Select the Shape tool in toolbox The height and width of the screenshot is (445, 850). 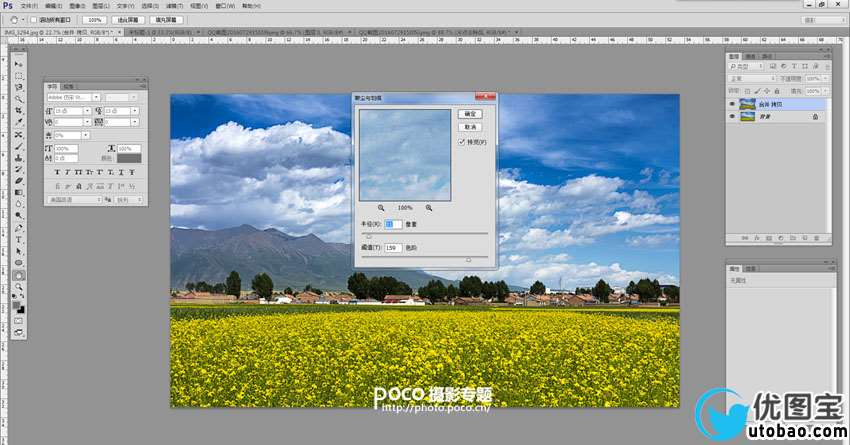[x=18, y=263]
